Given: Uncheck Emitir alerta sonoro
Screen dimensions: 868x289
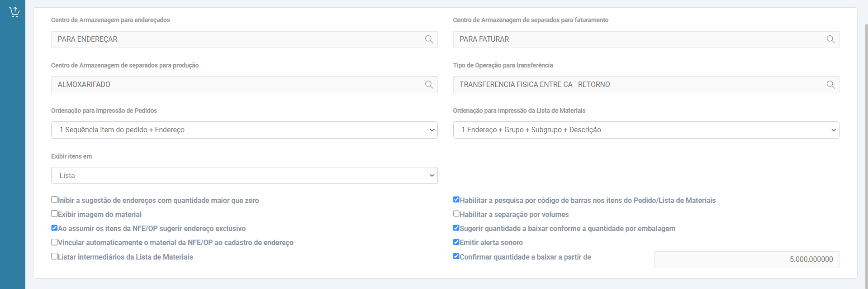Looking at the screenshot, I should coord(456,242).
